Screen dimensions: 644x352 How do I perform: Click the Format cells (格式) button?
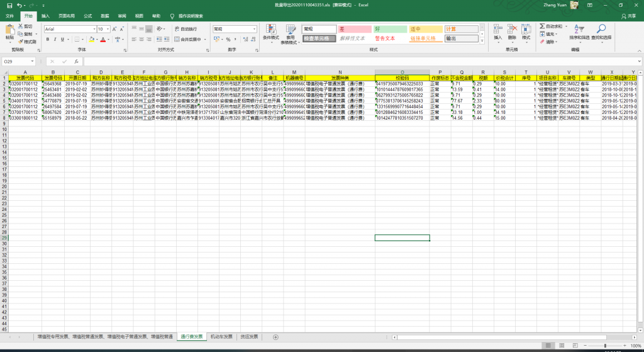tap(526, 32)
